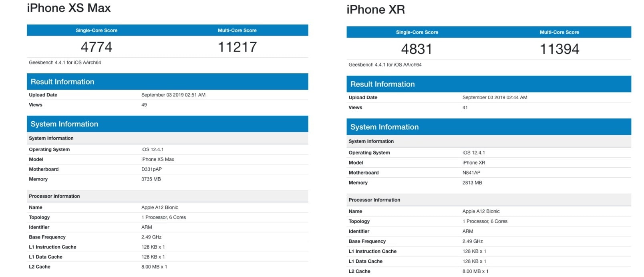Click motherboard value D331pAP
The width and height of the screenshot is (644, 277).
pyautogui.click(x=151, y=169)
